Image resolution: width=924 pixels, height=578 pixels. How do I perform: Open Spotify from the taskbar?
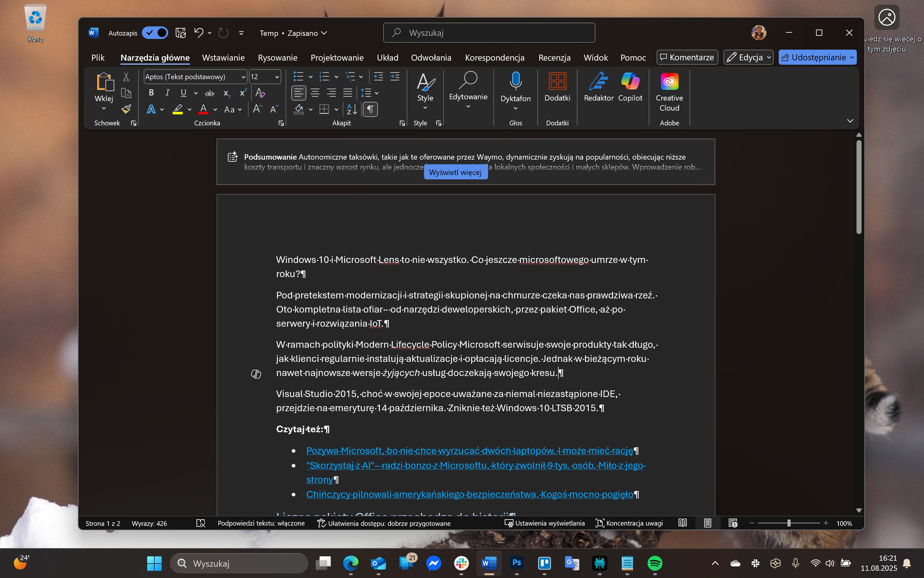(x=655, y=563)
